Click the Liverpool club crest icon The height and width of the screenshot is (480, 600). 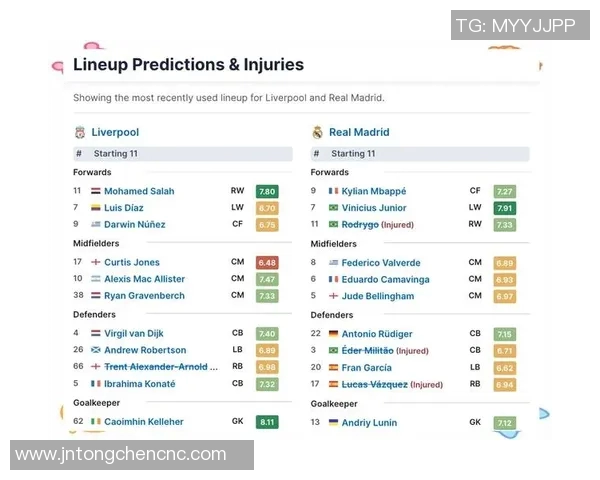(79, 132)
